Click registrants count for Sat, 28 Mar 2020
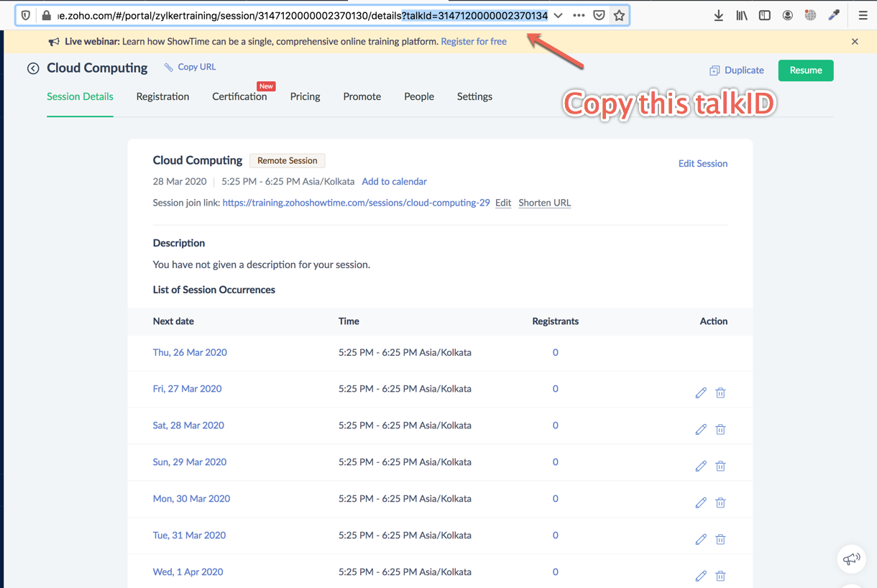Screen dimensions: 877x588 [556, 426]
